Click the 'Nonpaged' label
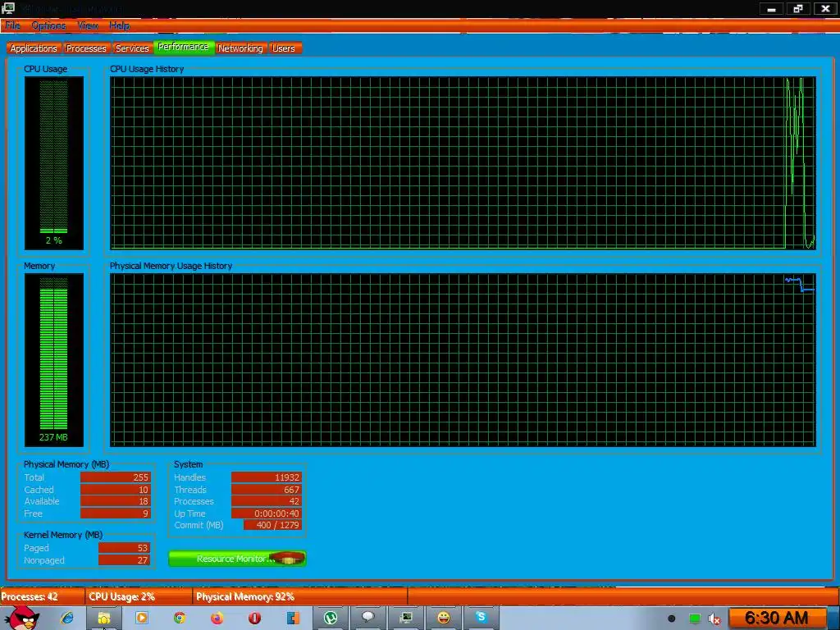Screen dimensions: 840x630 coord(44,560)
